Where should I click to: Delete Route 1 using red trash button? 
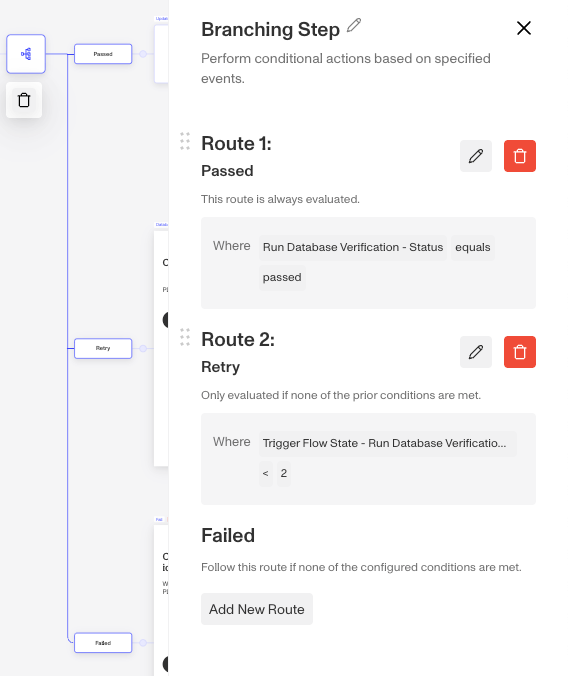coord(520,156)
